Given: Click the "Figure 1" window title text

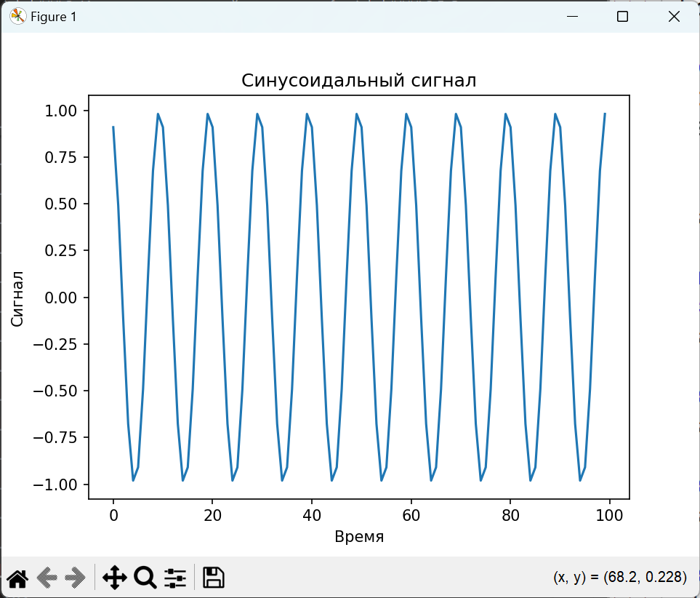Looking at the screenshot, I should click(x=53, y=17).
